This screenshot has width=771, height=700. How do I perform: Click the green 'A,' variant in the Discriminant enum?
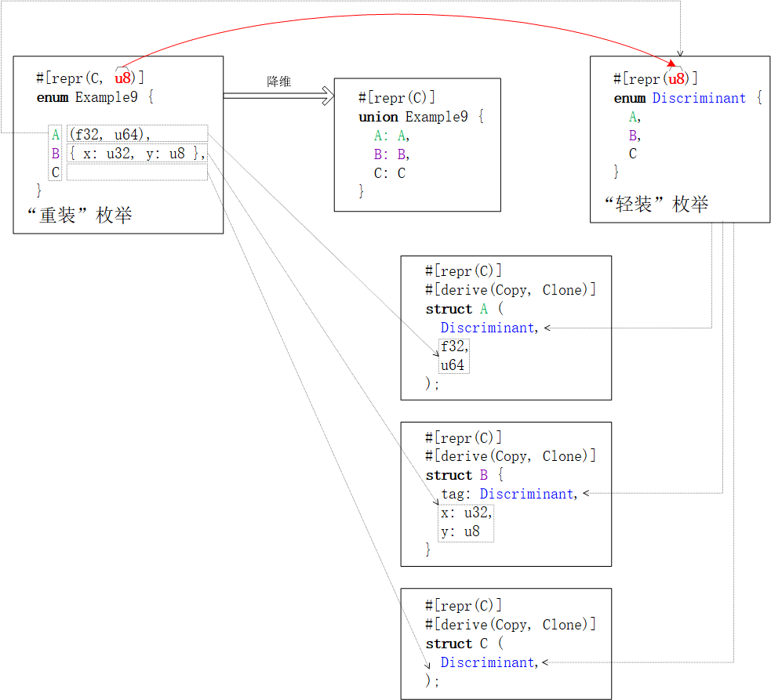point(635,117)
